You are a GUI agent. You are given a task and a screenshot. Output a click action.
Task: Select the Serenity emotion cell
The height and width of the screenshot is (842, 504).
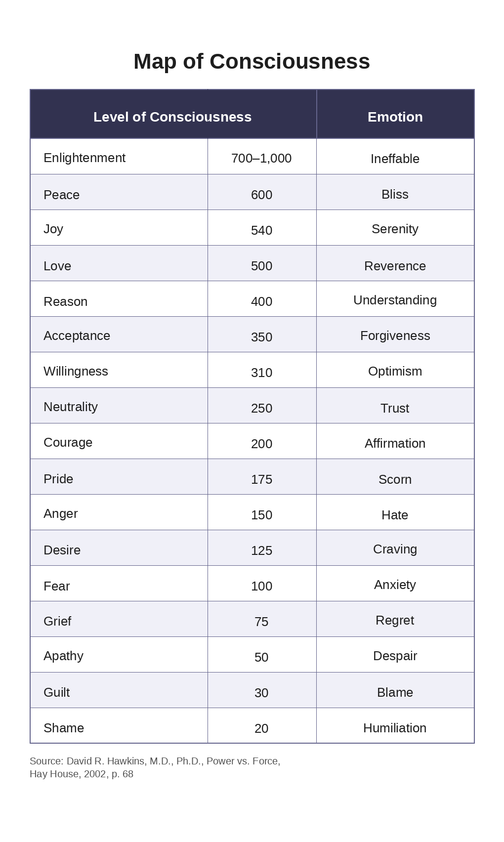tap(395, 229)
